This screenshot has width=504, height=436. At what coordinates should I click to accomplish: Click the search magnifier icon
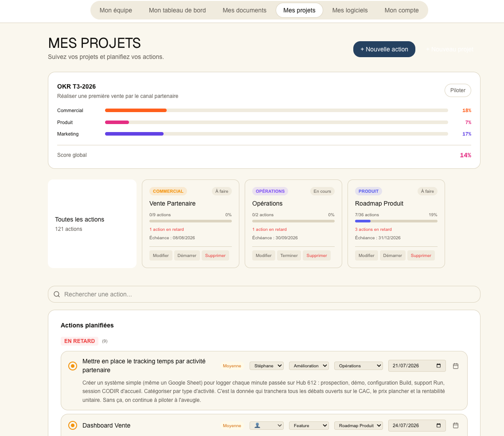point(57,294)
